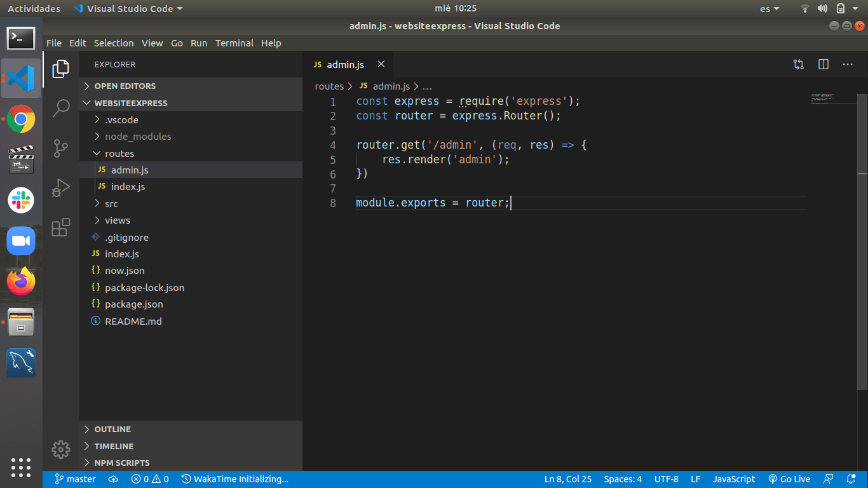Open the Help menu
Image resolution: width=868 pixels, height=488 pixels.
[271, 43]
